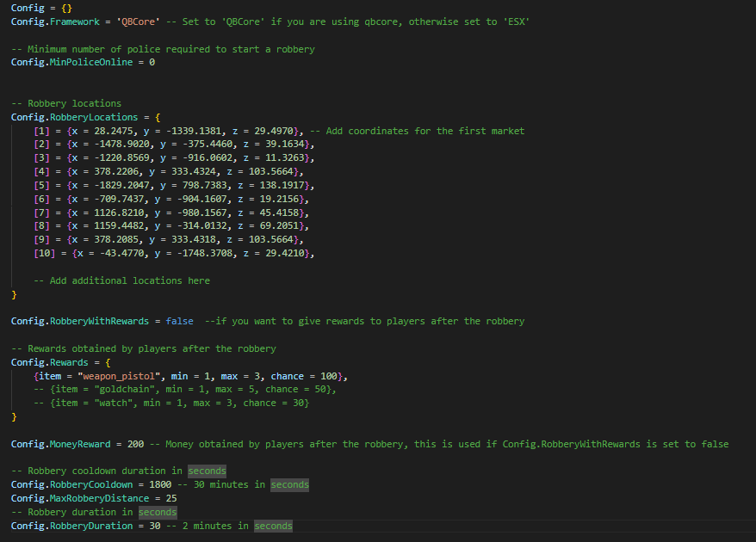
Task: Click the Config.MoneyReward identifier
Action: tap(61, 444)
